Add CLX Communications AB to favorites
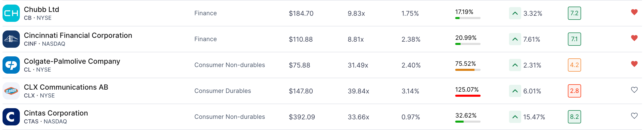644x130 pixels. [634, 90]
